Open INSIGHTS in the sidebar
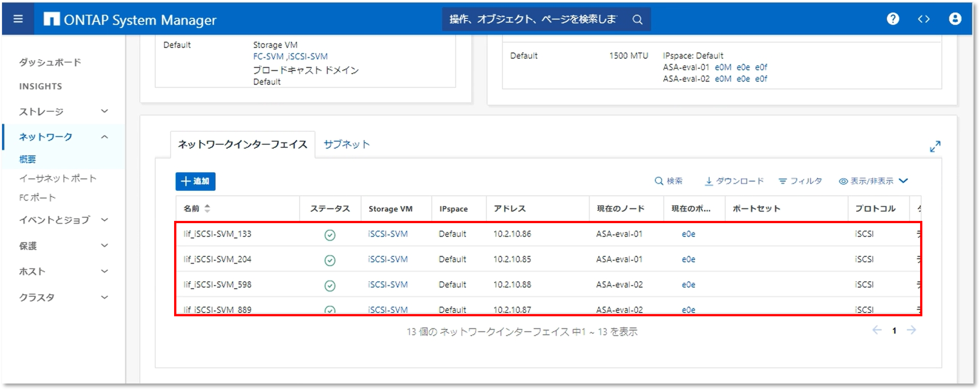The image size is (980, 390). click(40, 86)
